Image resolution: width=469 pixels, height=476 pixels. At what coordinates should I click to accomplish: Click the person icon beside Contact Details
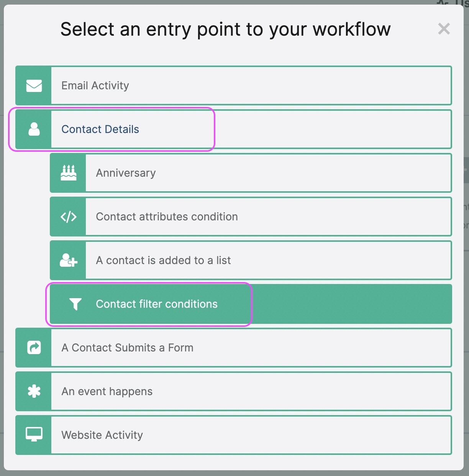coord(34,129)
